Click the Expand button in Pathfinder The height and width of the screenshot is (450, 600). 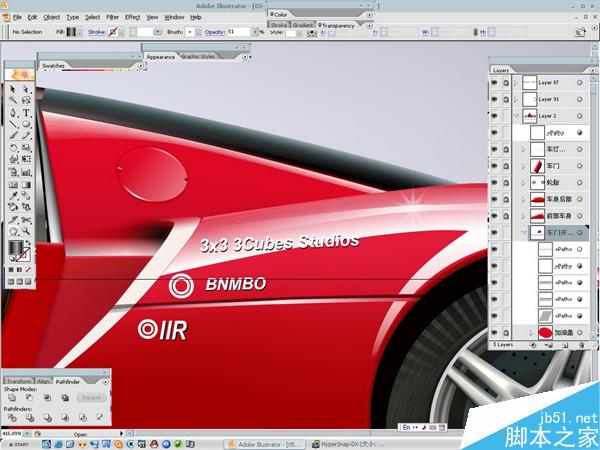click(x=92, y=397)
